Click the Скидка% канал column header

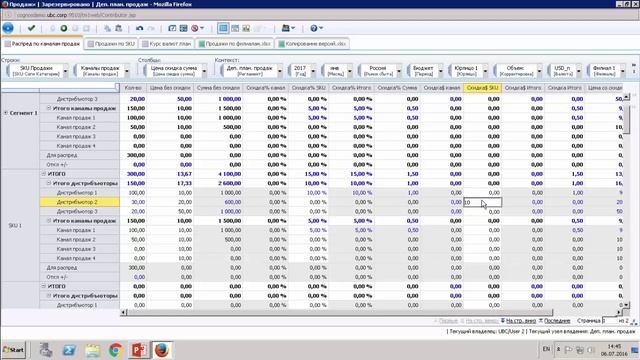point(266,88)
